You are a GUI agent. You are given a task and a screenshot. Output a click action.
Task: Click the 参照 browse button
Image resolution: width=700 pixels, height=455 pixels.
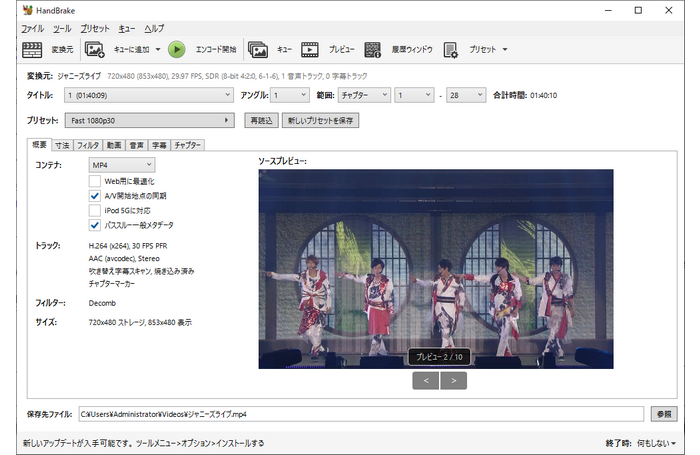point(663,413)
